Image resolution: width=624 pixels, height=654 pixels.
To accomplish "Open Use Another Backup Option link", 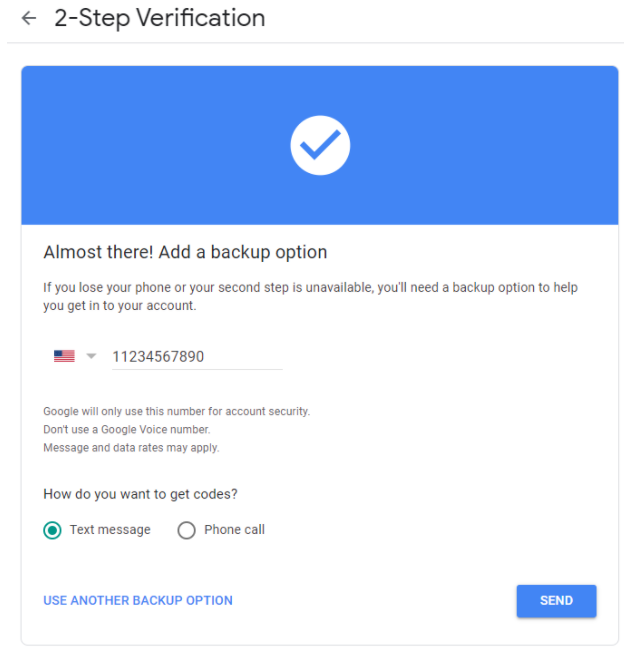I will [138, 601].
